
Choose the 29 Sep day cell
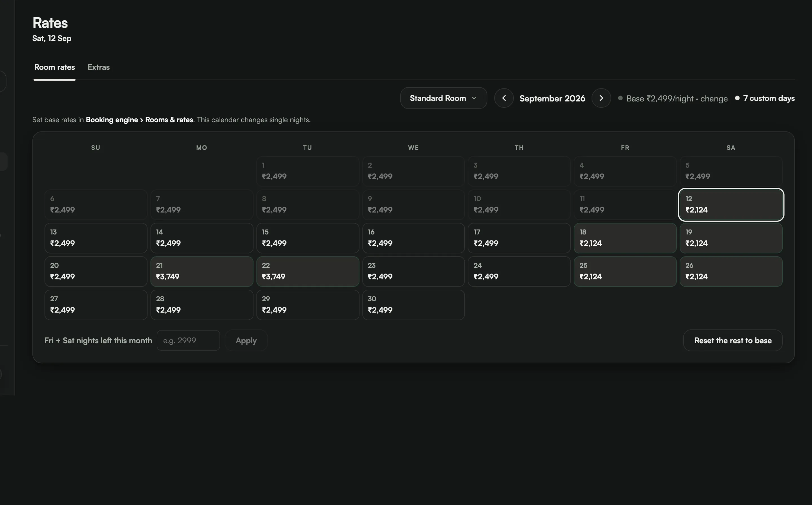pos(307,305)
